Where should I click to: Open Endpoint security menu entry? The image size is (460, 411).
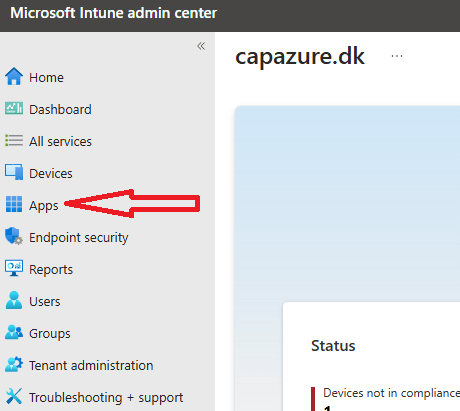coord(79,237)
